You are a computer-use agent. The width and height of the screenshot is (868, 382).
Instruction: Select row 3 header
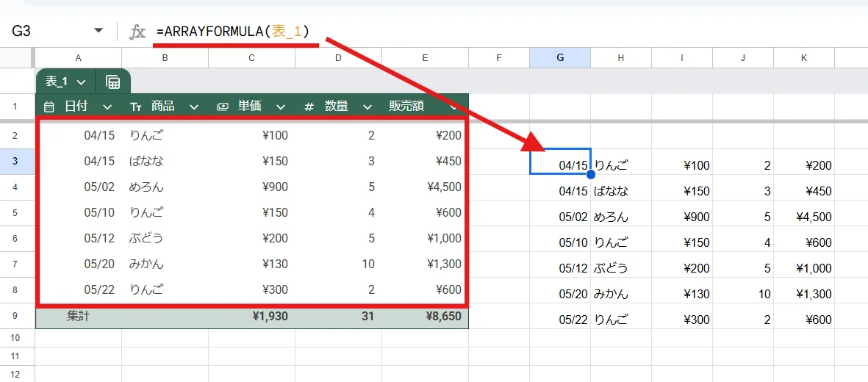[15, 161]
